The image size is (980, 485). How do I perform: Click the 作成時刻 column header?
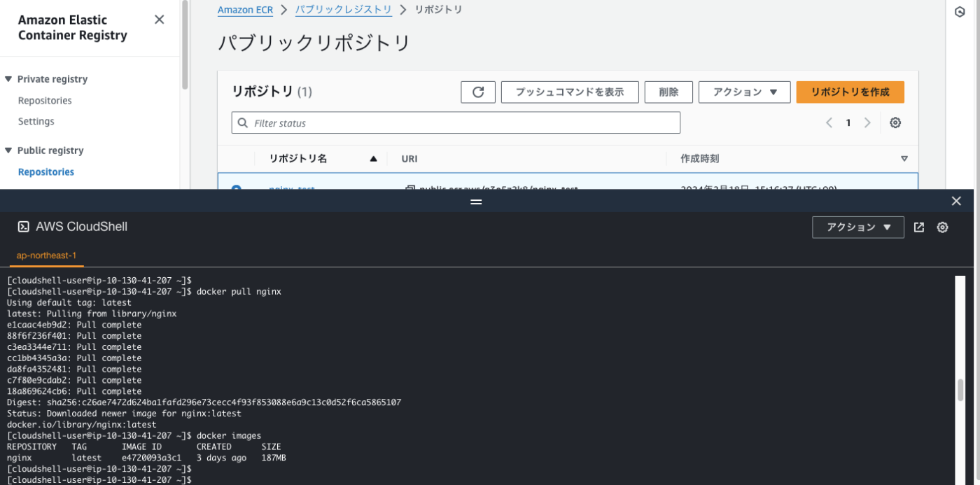pos(699,159)
